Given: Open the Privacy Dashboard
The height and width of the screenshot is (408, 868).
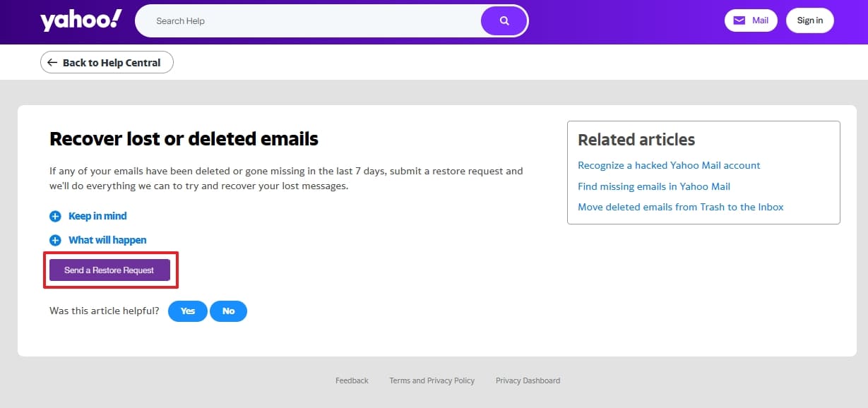Looking at the screenshot, I should [x=528, y=380].
